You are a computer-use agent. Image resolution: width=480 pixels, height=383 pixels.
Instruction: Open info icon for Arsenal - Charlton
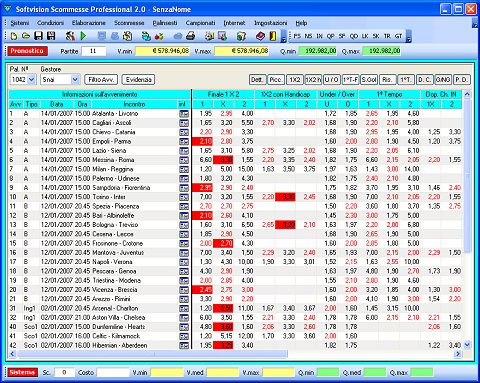[x=184, y=308]
